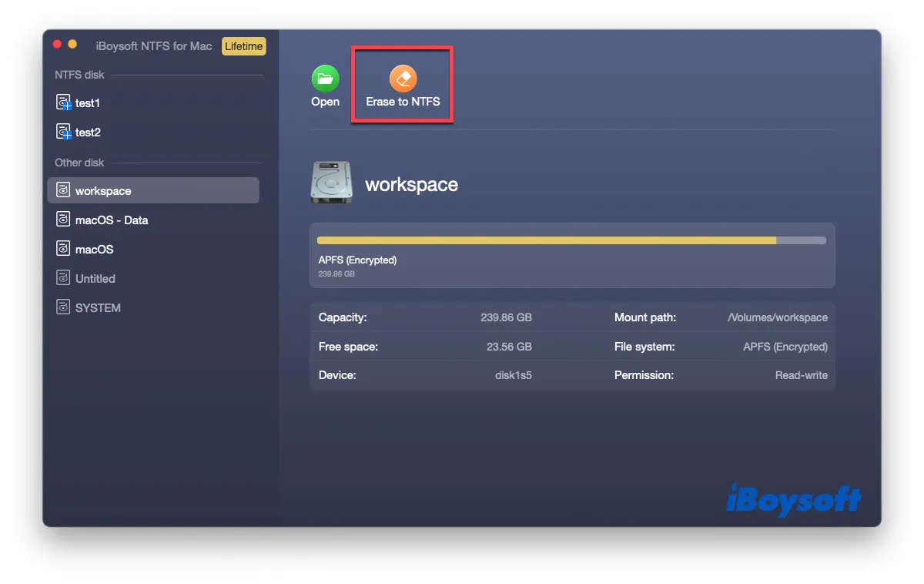The width and height of the screenshot is (924, 584).
Task: Select the test2 disk icon in sidebar
Action: 64,133
